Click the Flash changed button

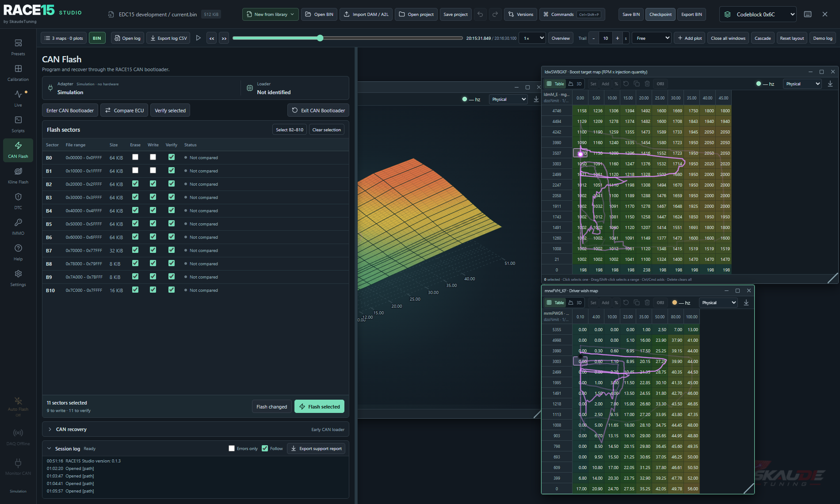click(271, 406)
